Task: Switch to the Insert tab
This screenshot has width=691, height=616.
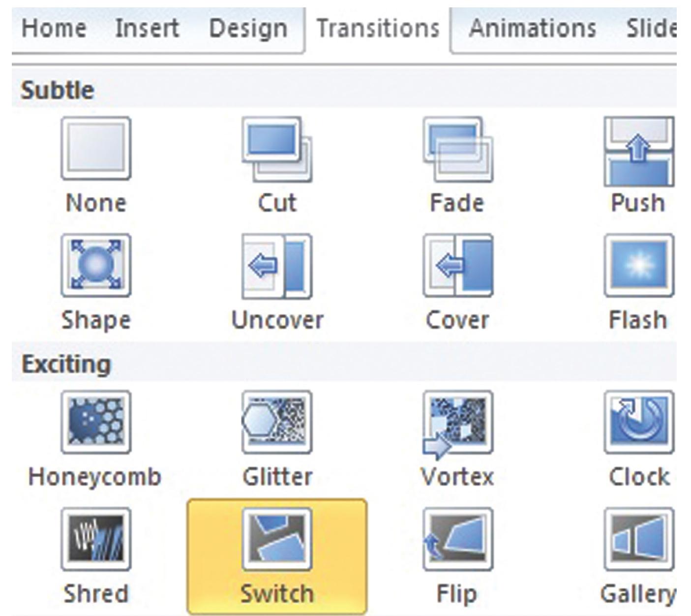Action: point(147,28)
